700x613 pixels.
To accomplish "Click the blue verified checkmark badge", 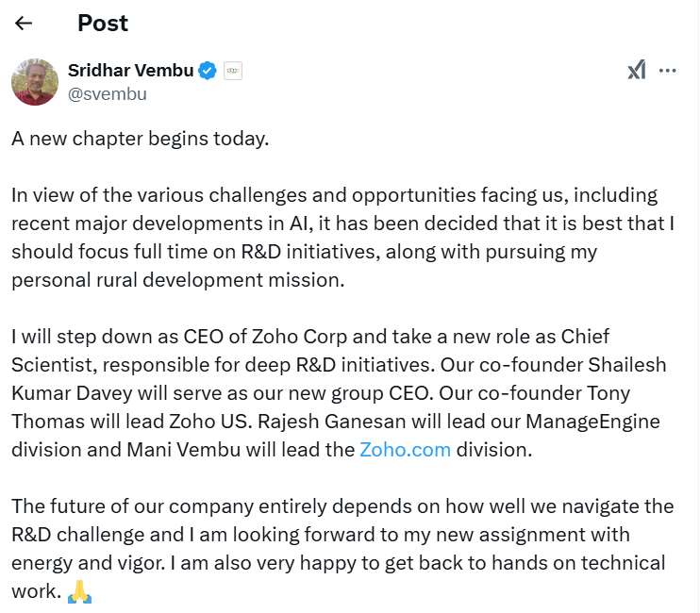I will click(208, 71).
